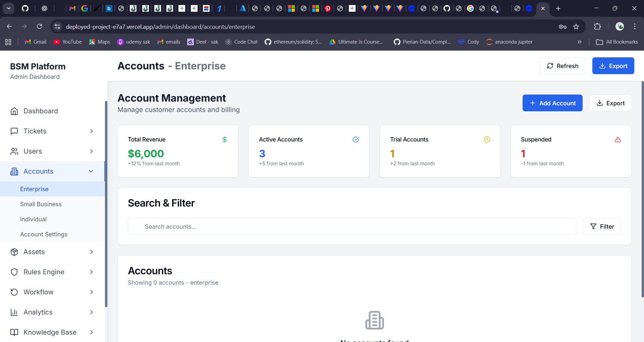Image resolution: width=644 pixels, height=342 pixels.
Task: Open the browser profile avatar
Action: pos(620,26)
